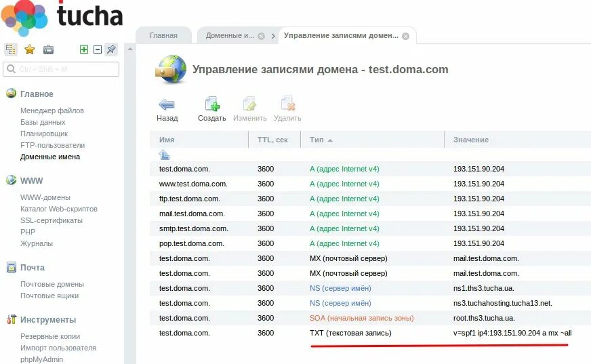The image size is (591, 364).
Task: Click the Изменить edit record icon
Action: (249, 104)
